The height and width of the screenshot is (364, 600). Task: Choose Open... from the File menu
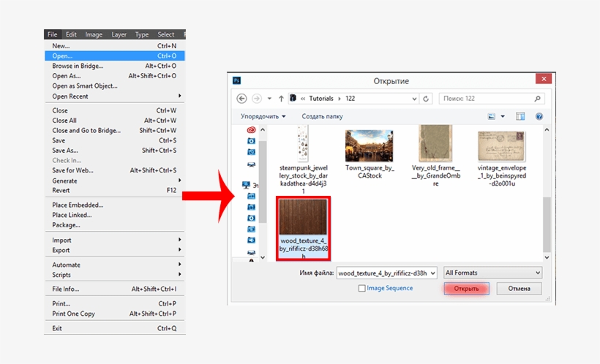pyautogui.click(x=63, y=56)
